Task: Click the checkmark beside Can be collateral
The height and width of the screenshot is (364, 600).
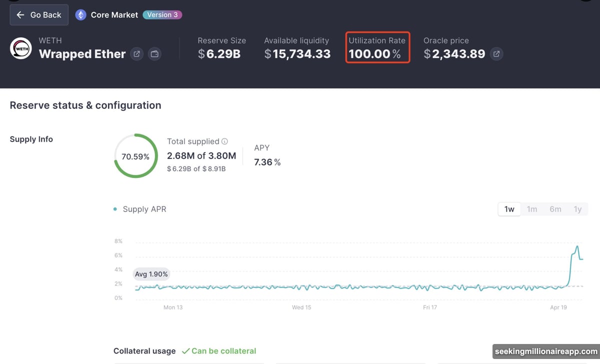Action: click(187, 350)
